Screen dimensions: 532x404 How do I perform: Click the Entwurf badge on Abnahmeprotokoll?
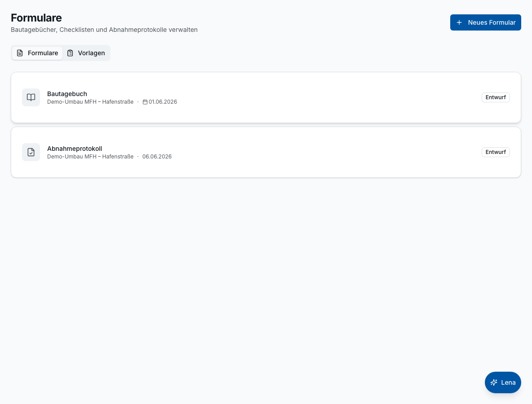[x=496, y=152]
